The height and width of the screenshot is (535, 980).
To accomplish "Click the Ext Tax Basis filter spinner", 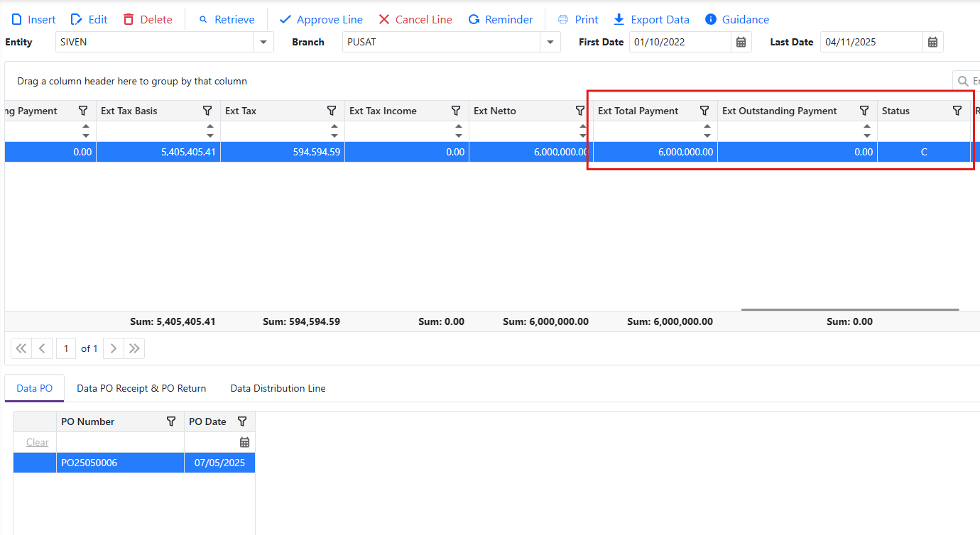I will pyautogui.click(x=210, y=131).
